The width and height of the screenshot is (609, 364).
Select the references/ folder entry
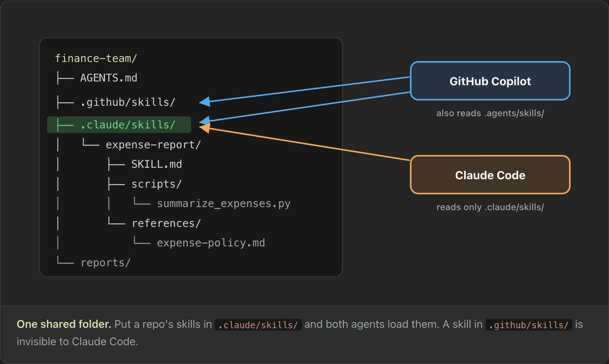(x=166, y=223)
